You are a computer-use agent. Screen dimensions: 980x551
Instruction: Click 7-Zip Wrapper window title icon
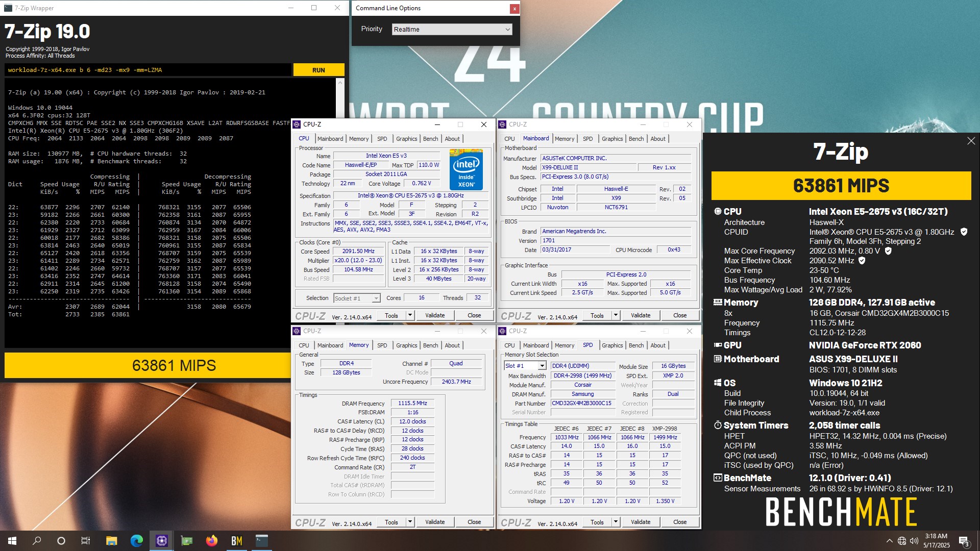(8, 8)
